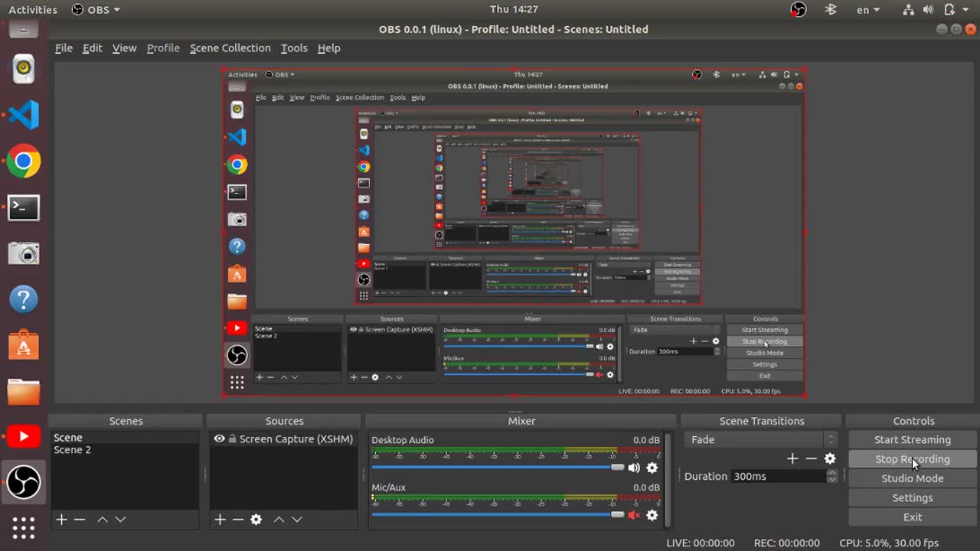Image resolution: width=980 pixels, height=551 pixels.
Task: Open the Tools menu
Action: tap(294, 48)
